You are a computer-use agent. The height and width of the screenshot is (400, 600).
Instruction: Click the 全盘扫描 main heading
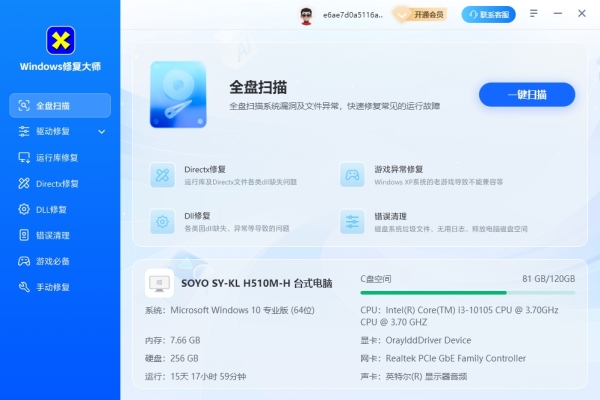point(258,87)
